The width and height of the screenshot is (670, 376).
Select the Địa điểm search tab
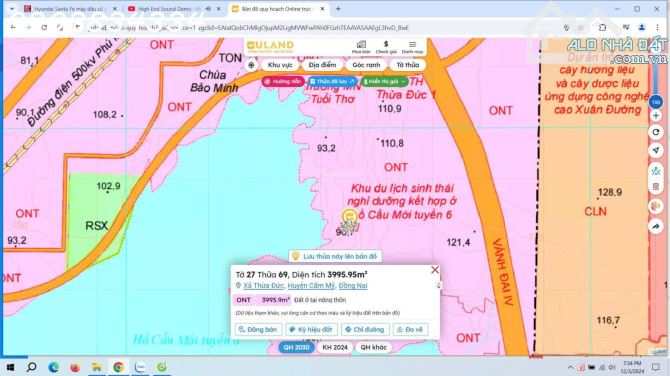tap(322, 65)
